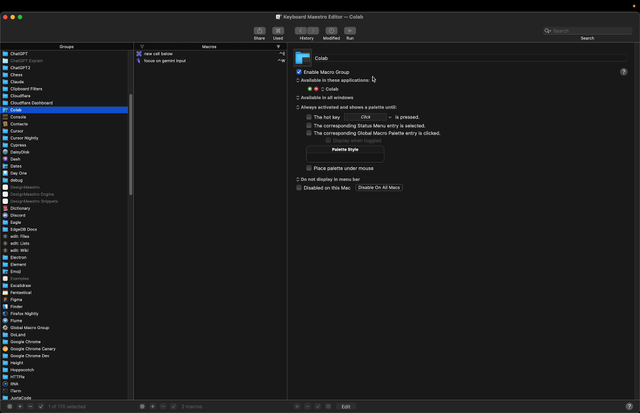The image size is (640, 413).
Task: Select the 'new cell below' macro
Action: 210,53
